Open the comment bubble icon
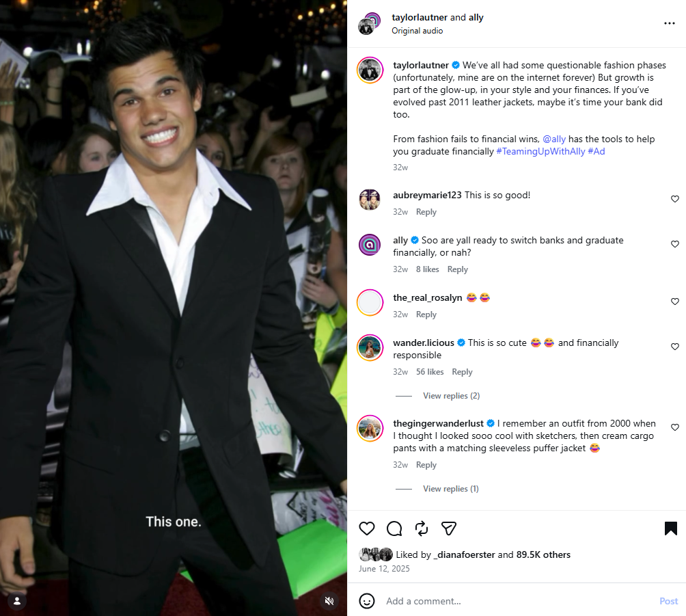The width and height of the screenshot is (686, 616). point(394,528)
